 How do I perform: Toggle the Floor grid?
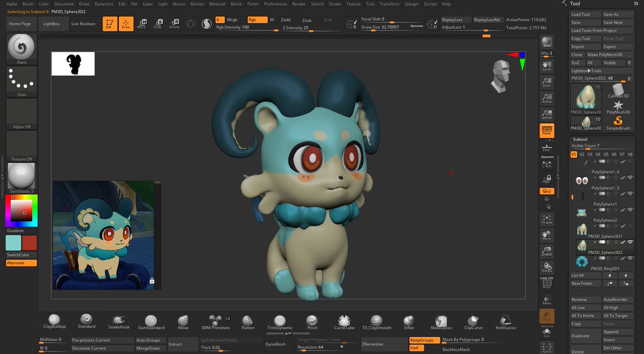[x=547, y=147]
